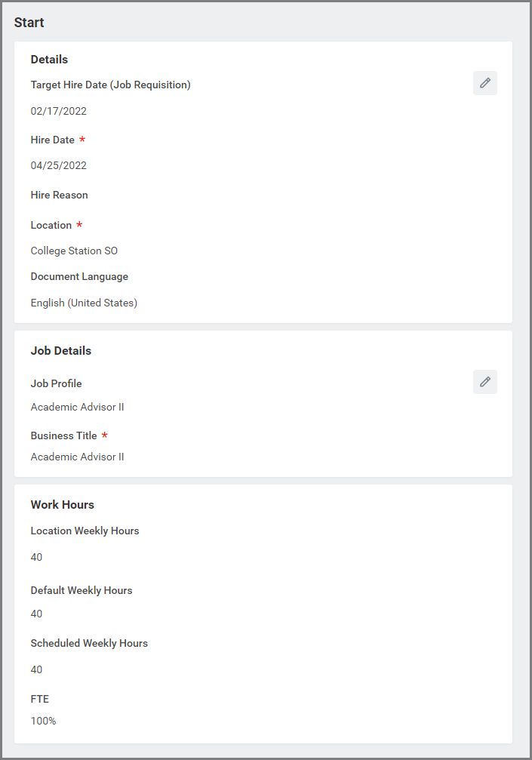Click the FTE field label
The width and height of the screenshot is (532, 760).
coord(39,700)
